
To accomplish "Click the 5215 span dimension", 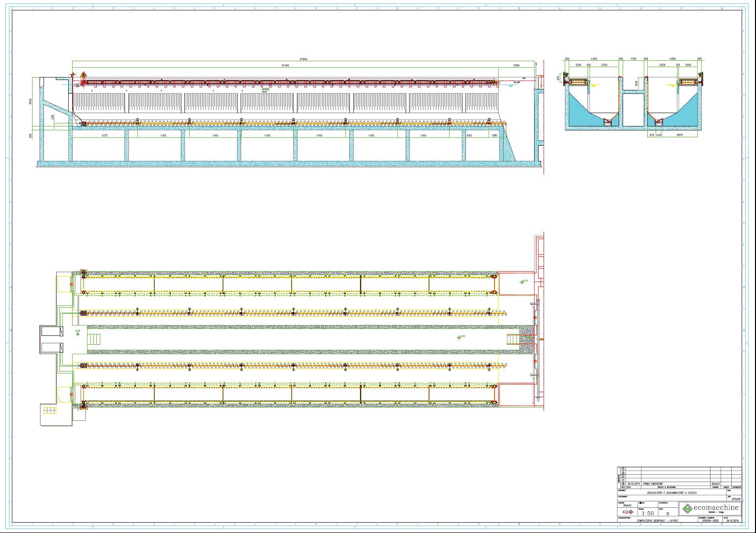I will pyautogui.click(x=105, y=135).
